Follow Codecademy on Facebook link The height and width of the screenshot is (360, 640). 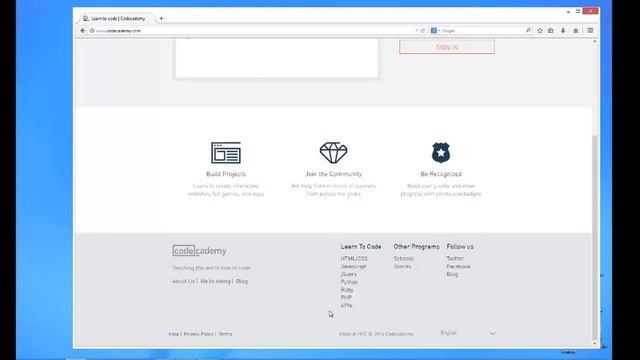pyautogui.click(x=458, y=266)
